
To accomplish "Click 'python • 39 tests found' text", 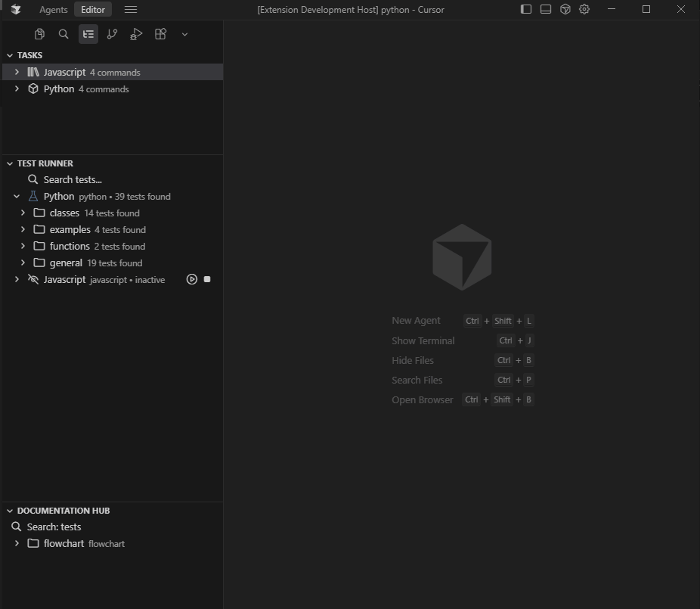I will pyautogui.click(x=125, y=197).
